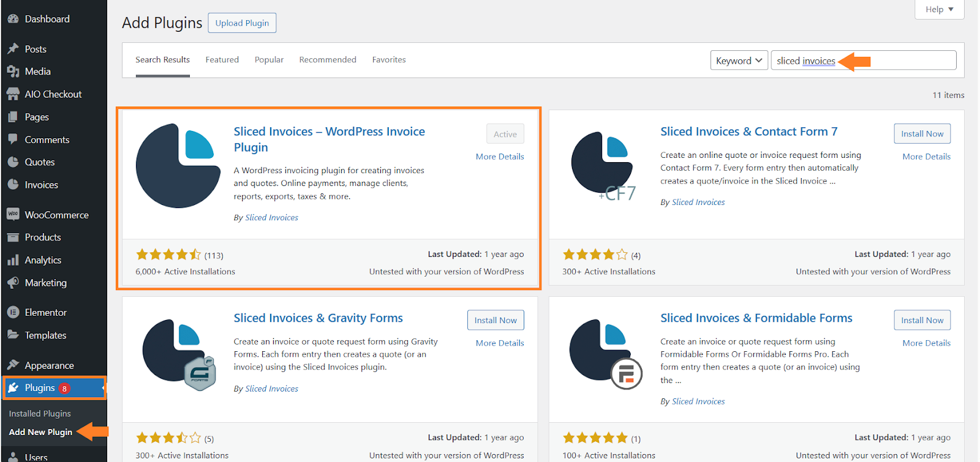Click the Formidable Forms plugin logo
This screenshot has height=462, width=980.
click(x=606, y=354)
